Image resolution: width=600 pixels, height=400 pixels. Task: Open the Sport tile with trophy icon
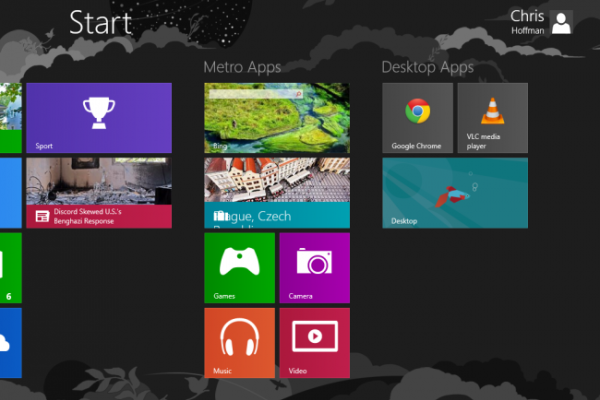(99, 118)
